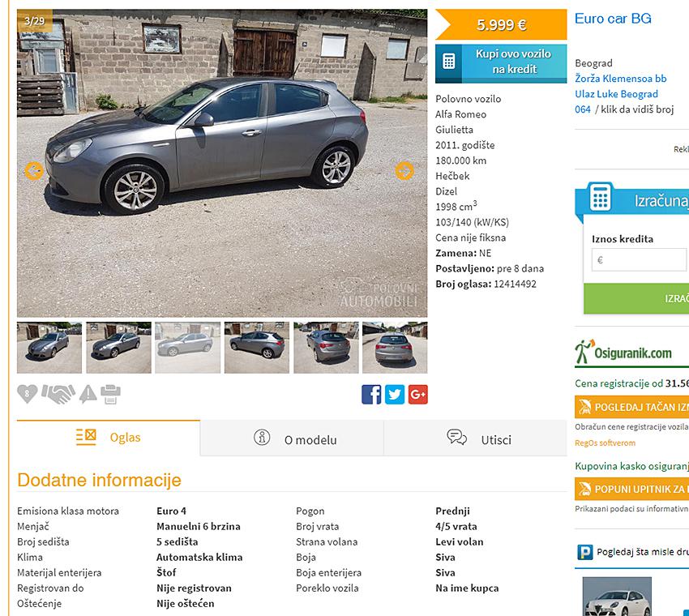Go to next photo with right arrow
Screen dimensions: 689x616
[x=404, y=171]
